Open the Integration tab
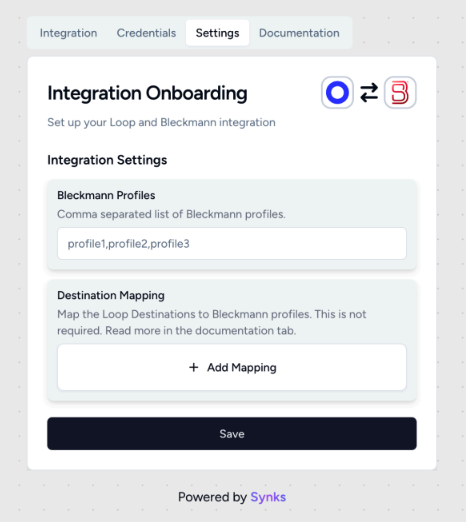This screenshot has height=522, width=466. pos(69,33)
